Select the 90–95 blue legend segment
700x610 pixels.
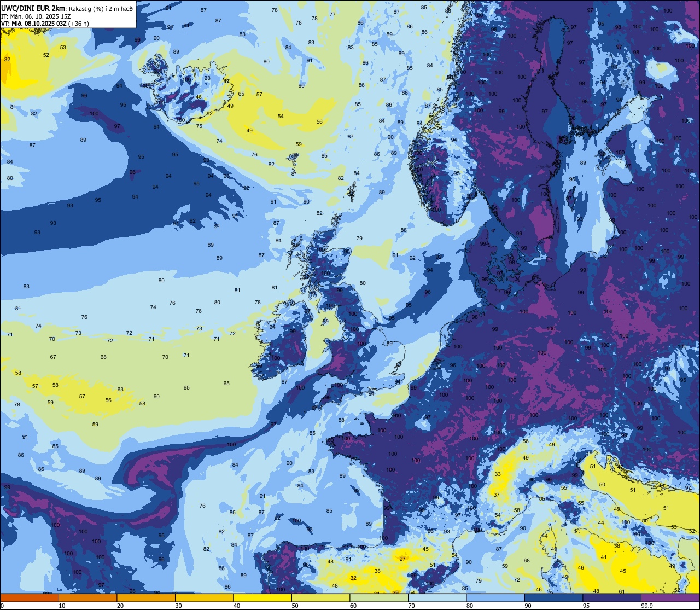tap(553, 598)
